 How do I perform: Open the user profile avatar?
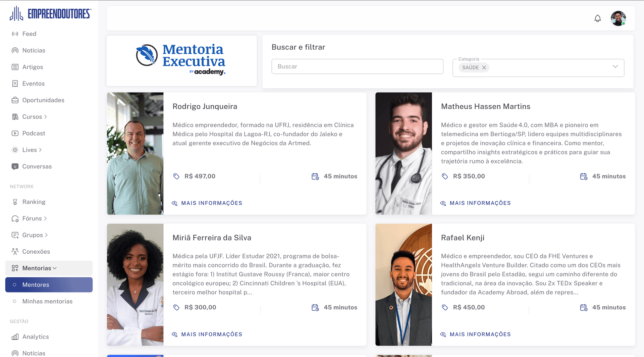618,18
